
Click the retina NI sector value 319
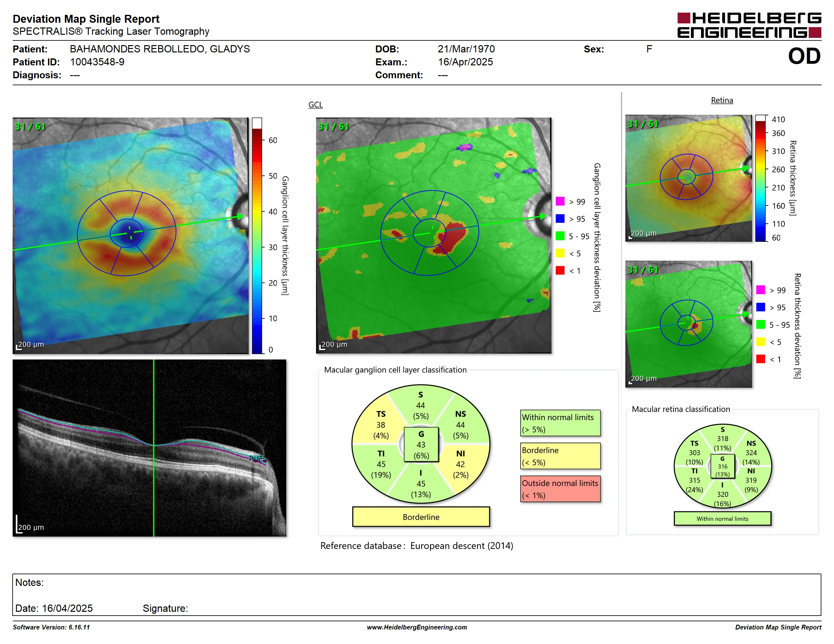751,480
